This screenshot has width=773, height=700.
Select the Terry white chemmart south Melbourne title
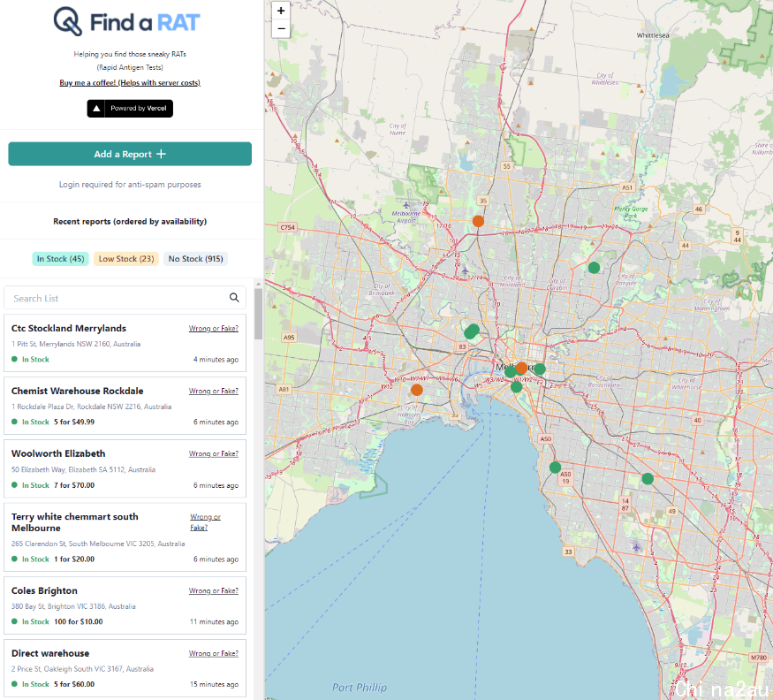(x=75, y=522)
